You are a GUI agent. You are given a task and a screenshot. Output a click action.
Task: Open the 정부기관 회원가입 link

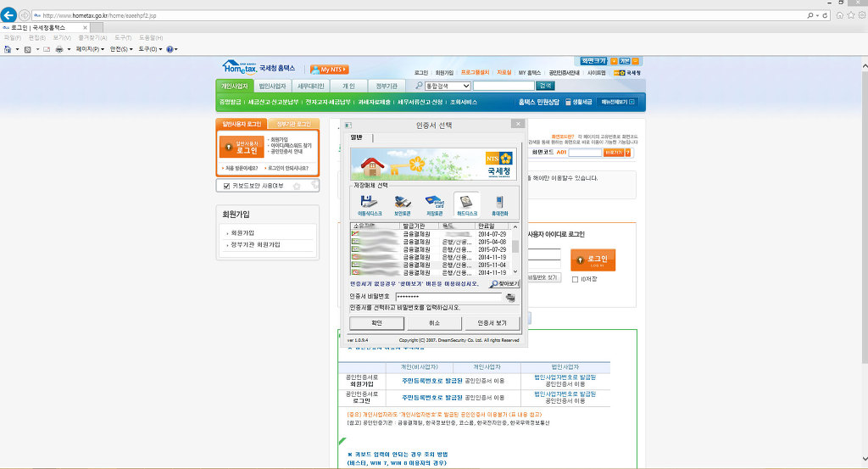pyautogui.click(x=255, y=245)
